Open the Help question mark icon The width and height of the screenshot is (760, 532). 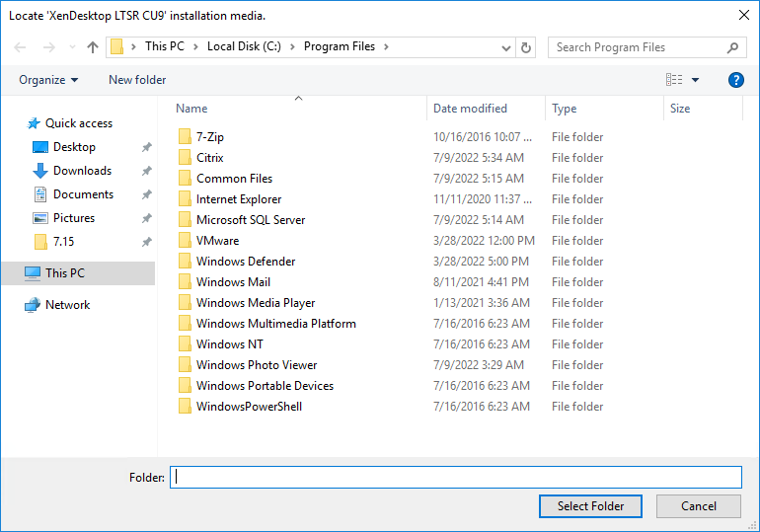735,80
